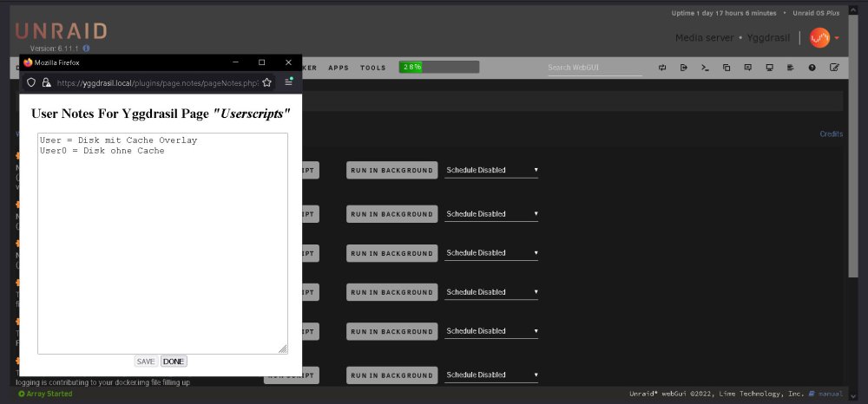This screenshot has height=404, width=868.
Task: Click SAVE button in notes popup
Action: [x=146, y=362]
